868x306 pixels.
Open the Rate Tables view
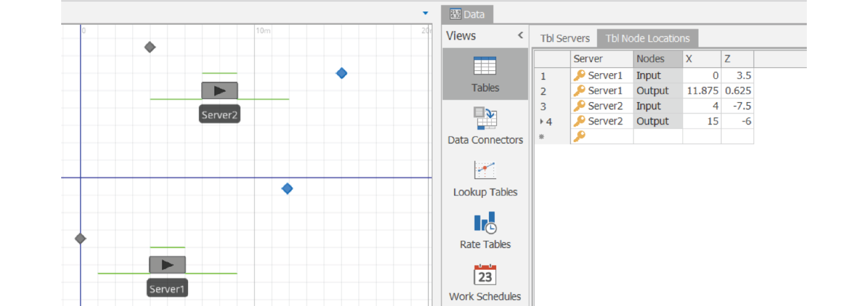[484, 223]
